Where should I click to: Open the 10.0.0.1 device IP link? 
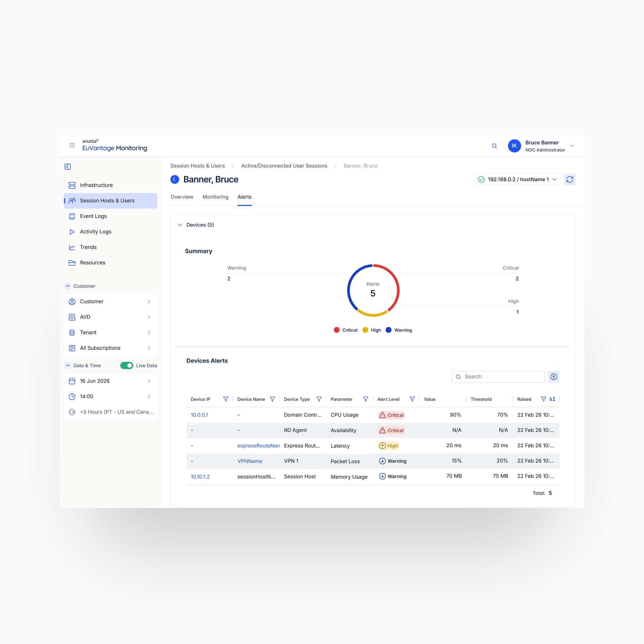pyautogui.click(x=199, y=415)
